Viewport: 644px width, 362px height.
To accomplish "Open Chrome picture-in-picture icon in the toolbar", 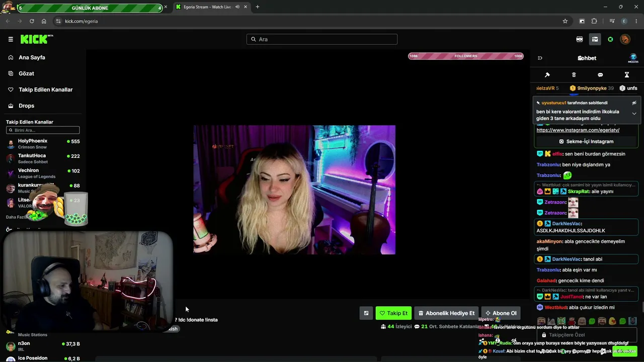I will point(582,21).
